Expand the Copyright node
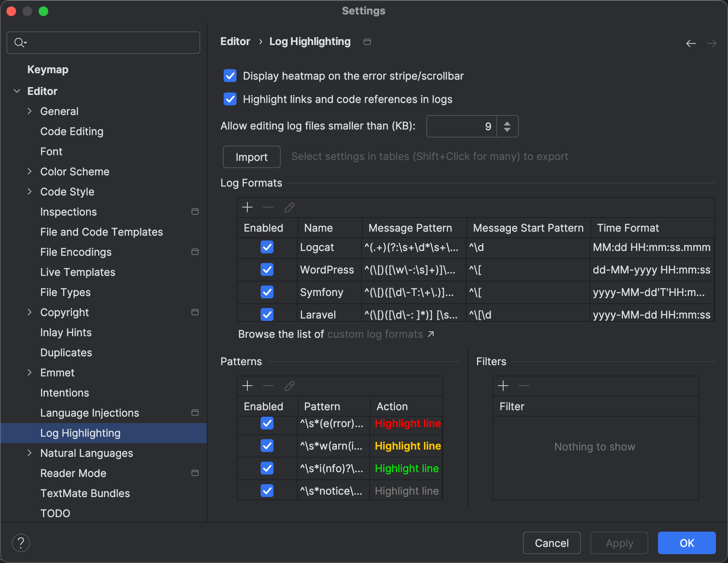 tap(29, 312)
